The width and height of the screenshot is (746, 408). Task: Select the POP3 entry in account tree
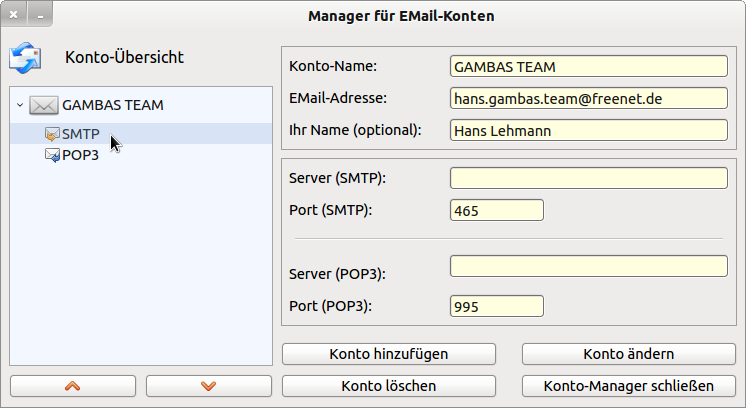[80, 155]
